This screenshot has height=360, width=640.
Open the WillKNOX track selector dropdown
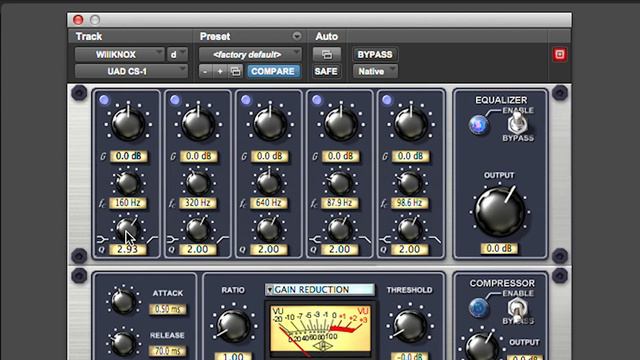[119, 54]
